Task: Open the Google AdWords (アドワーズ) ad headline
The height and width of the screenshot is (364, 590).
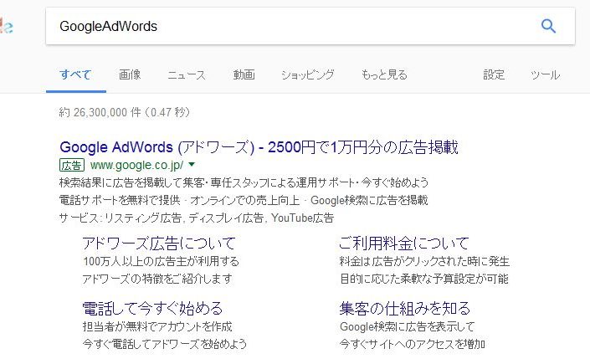Action: (259, 146)
